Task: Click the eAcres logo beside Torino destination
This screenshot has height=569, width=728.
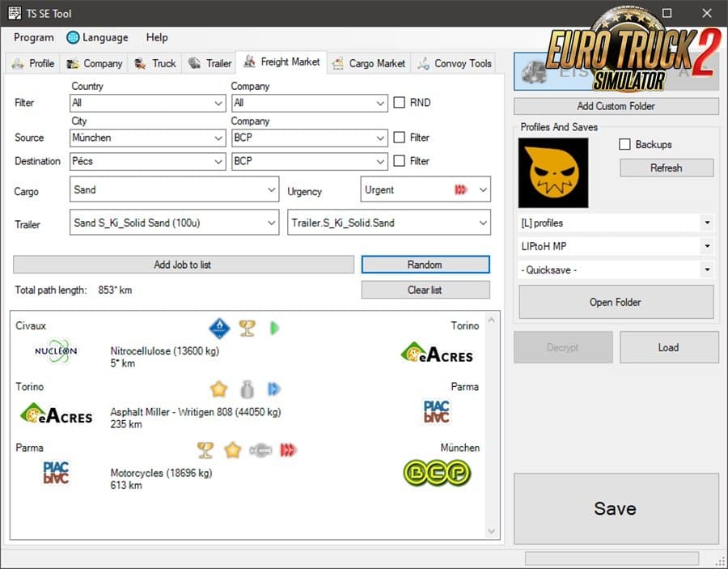Action: click(x=437, y=353)
